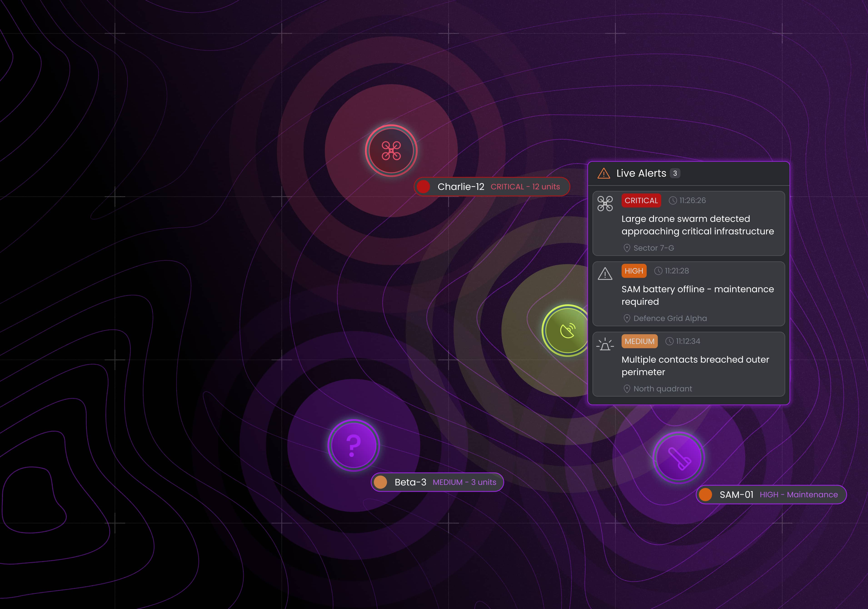Viewport: 868px width, 609px height.
Task: Click the Live Alerts warning triangle icon
Action: [604, 174]
